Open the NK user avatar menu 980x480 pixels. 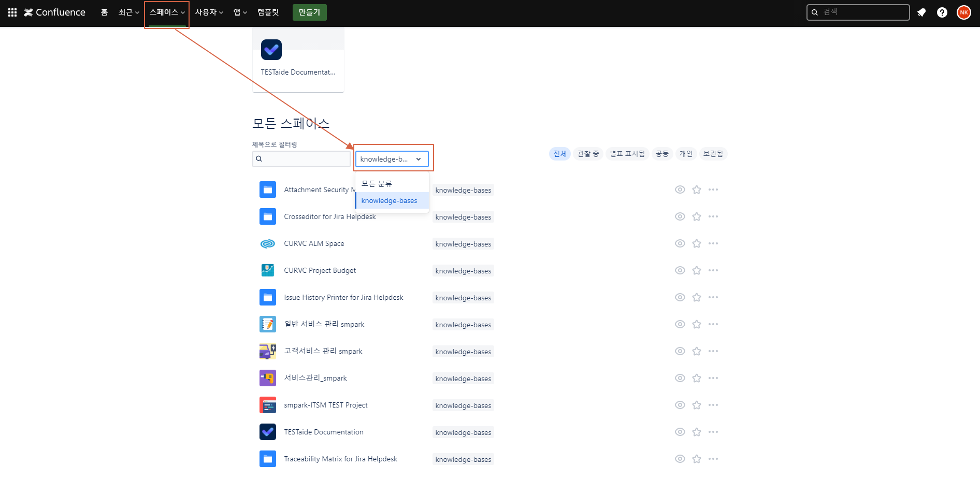tap(964, 12)
